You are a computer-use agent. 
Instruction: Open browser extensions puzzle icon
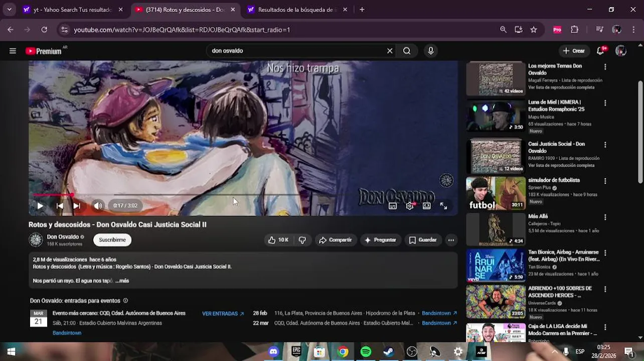tap(574, 30)
